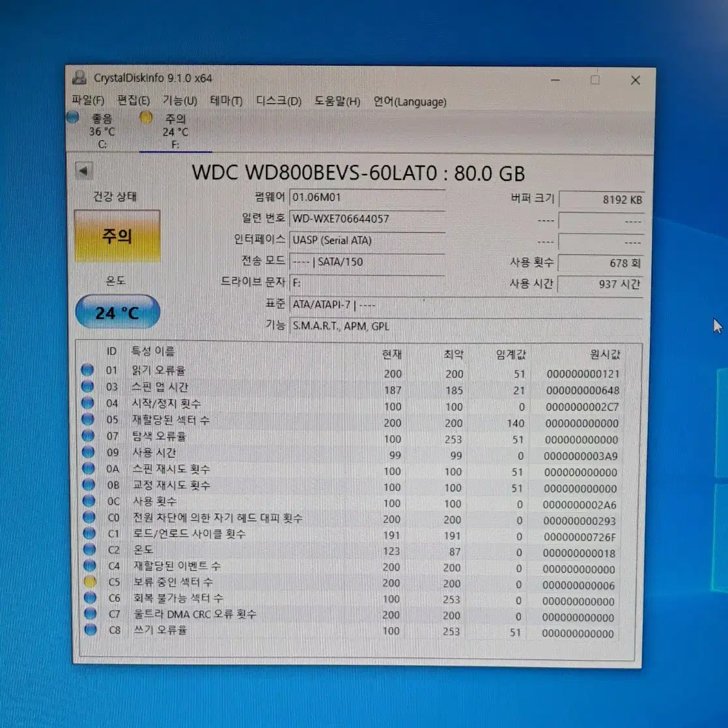Click the blue status dot for attribute C6
Viewport: 728px width, 728px height.
point(90,598)
